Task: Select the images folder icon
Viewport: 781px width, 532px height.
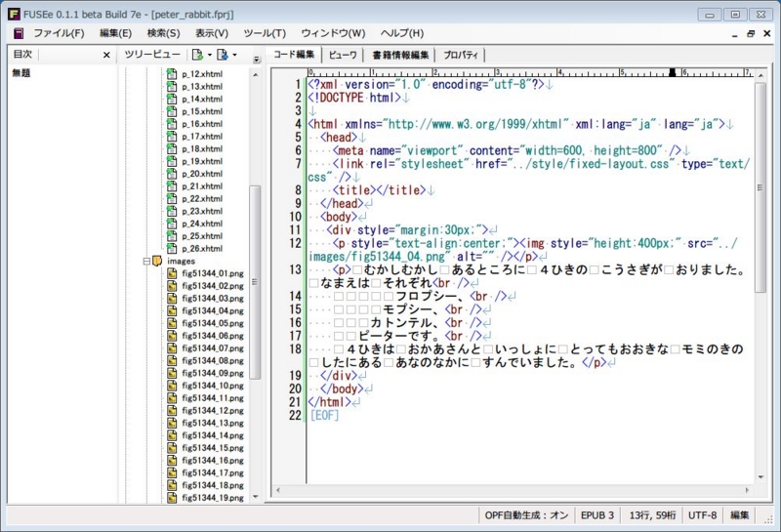Action: [157, 261]
